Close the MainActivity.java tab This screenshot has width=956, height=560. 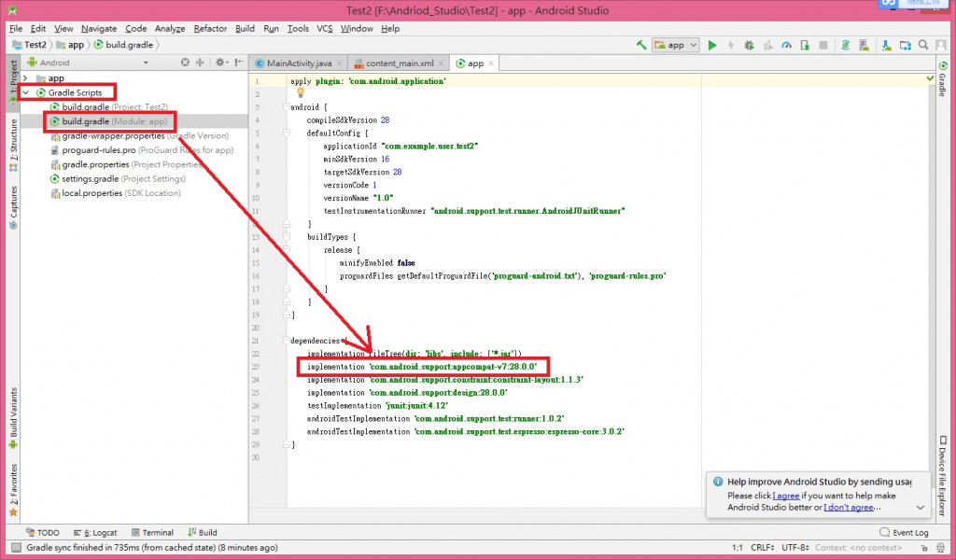[x=340, y=63]
